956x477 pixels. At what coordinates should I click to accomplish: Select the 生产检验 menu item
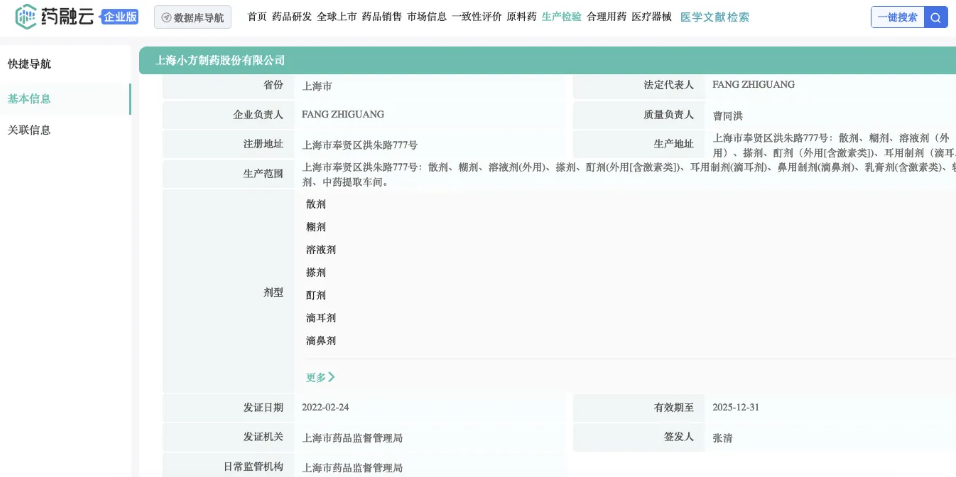562,17
